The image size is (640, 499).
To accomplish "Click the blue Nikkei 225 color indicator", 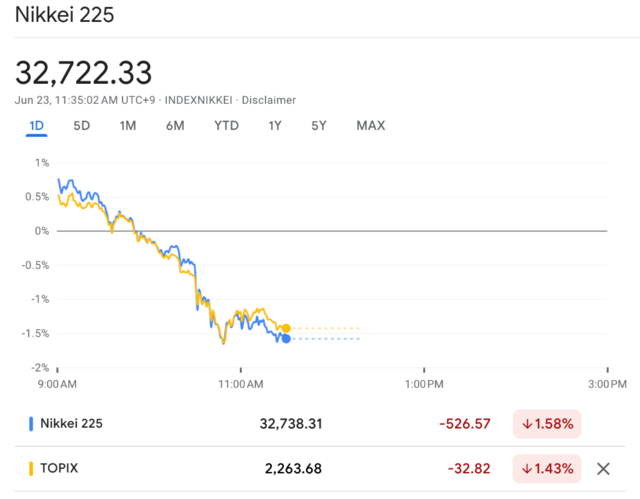I will tap(31, 424).
